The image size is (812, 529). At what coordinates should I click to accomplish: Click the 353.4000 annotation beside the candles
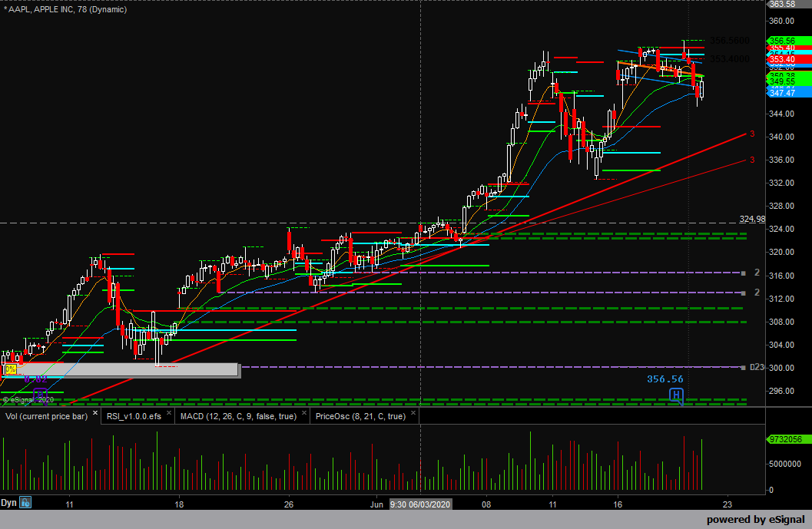point(729,59)
